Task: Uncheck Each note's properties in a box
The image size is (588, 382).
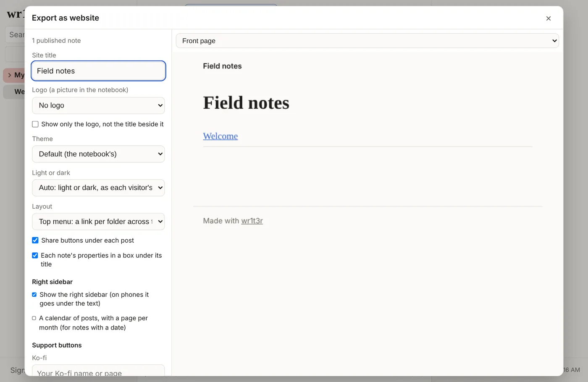Action: 35,256
